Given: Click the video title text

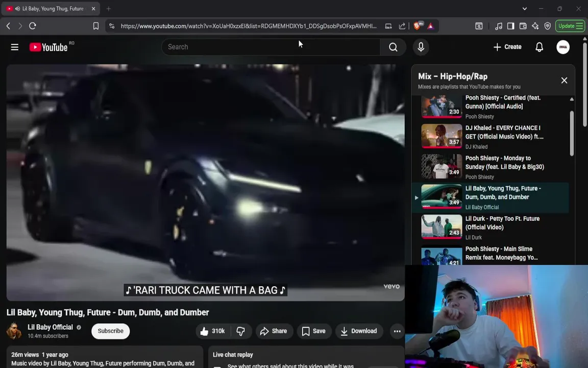Looking at the screenshot, I should tap(108, 312).
